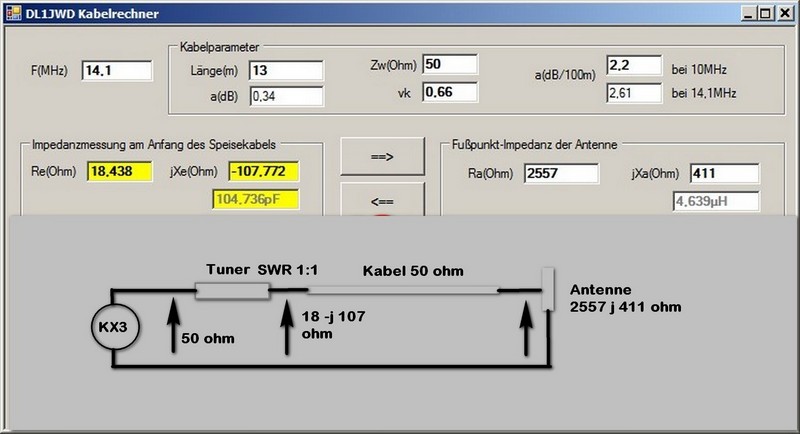The width and height of the screenshot is (800, 434).
Task: Click the 'Kabel 50 ohm' diagram text
Action: point(413,271)
